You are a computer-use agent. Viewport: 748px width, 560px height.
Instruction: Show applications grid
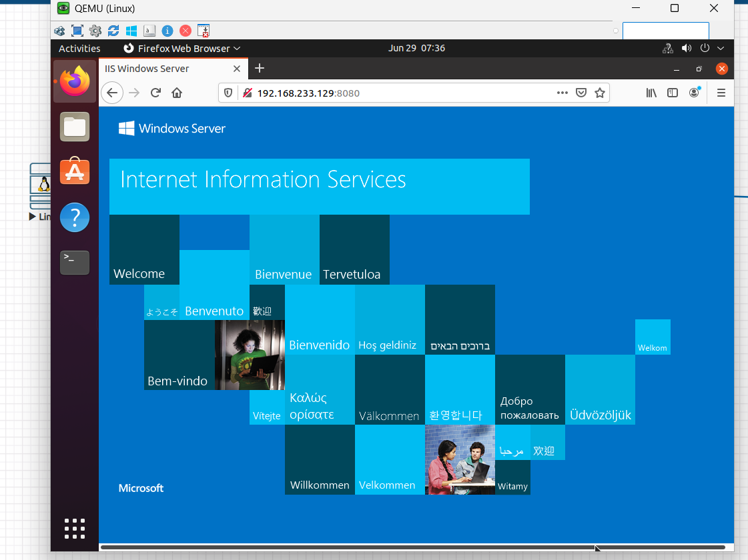pyautogui.click(x=75, y=529)
